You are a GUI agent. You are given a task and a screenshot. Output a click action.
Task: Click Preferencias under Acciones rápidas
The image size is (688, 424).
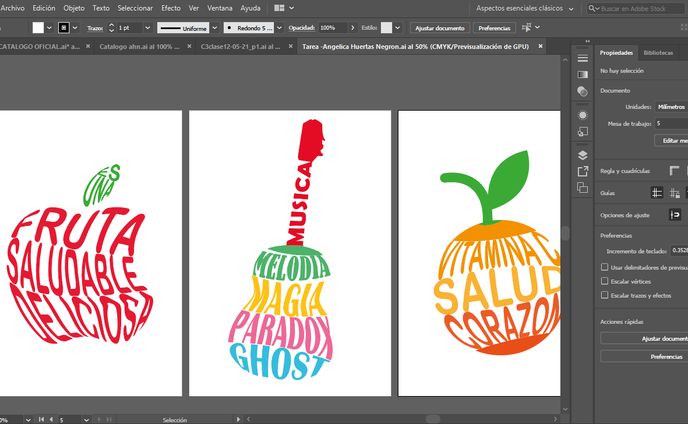tap(644, 356)
